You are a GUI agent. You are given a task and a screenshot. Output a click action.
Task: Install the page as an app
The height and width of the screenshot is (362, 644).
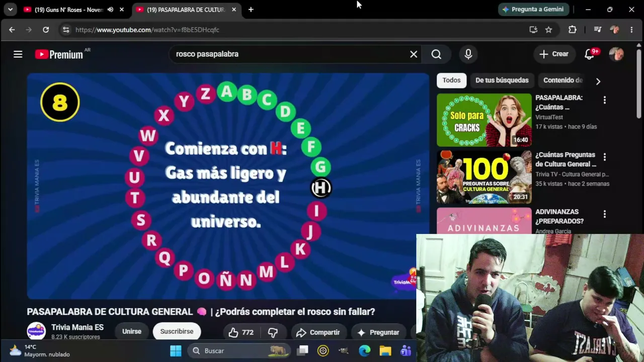click(533, 30)
